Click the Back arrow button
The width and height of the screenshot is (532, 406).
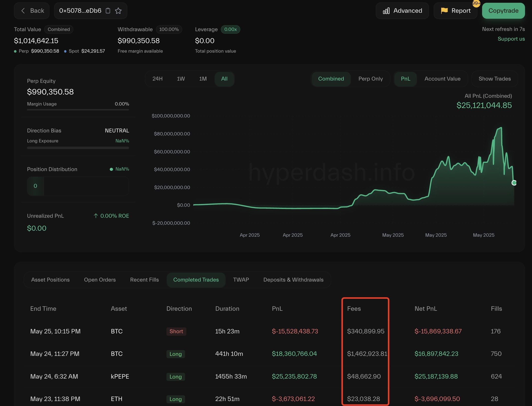click(x=32, y=11)
